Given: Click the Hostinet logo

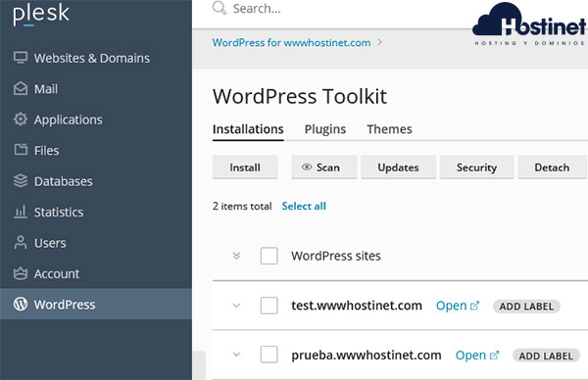Looking at the screenshot, I should (x=529, y=24).
